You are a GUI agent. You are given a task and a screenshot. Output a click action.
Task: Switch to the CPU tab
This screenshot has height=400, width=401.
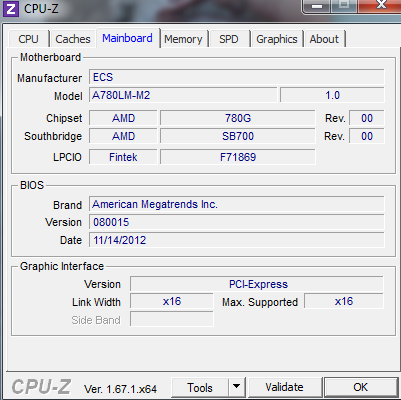pyautogui.click(x=29, y=39)
